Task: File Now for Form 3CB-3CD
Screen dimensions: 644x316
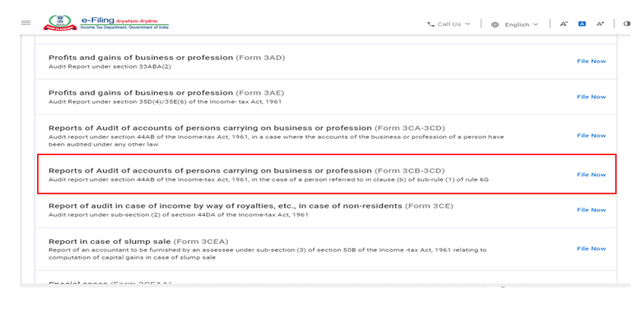Action: tap(591, 174)
